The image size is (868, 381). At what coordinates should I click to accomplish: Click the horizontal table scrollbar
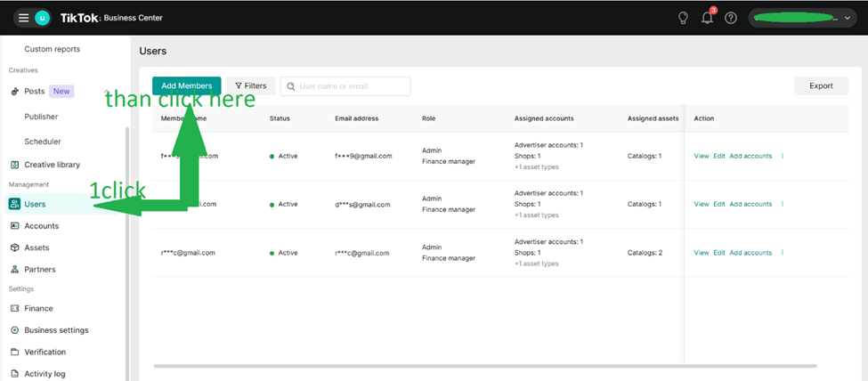click(x=484, y=366)
